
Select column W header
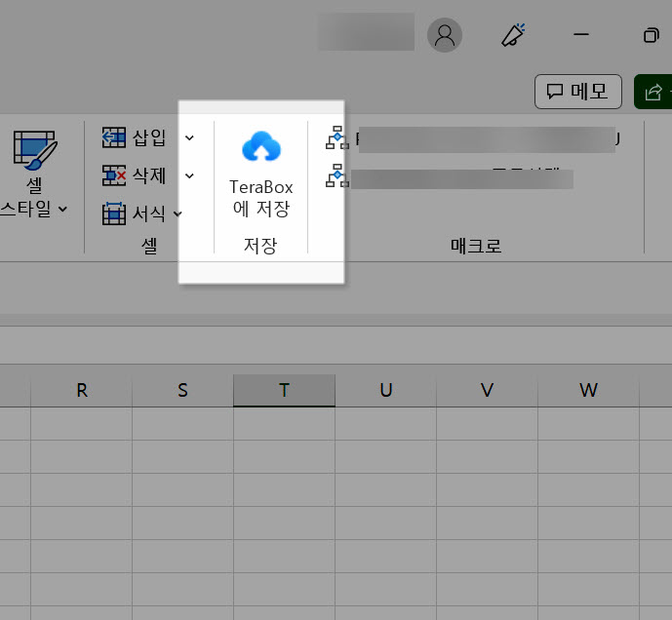pos(588,390)
